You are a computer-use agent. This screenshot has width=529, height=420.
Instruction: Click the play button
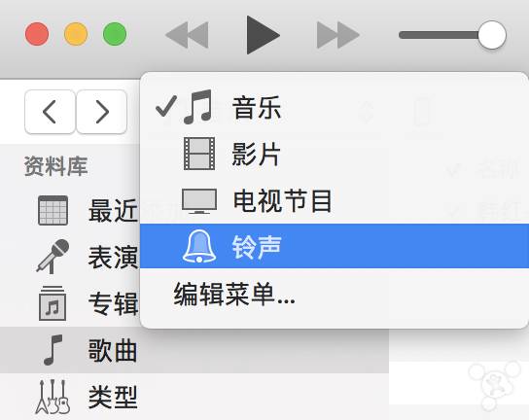[x=263, y=35]
